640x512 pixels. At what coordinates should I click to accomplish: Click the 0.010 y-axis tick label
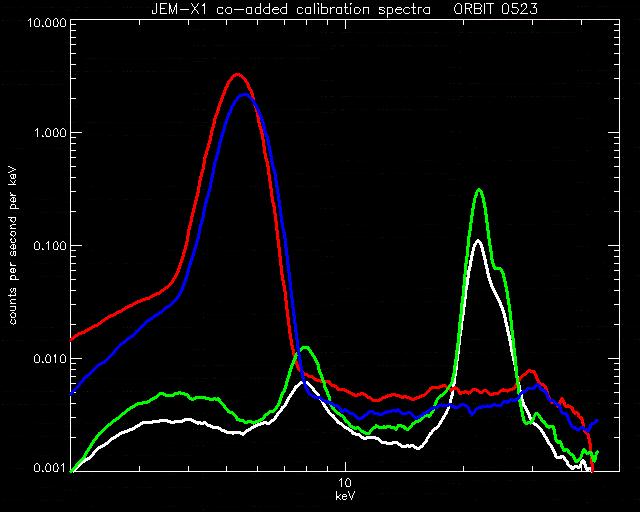pyautogui.click(x=50, y=359)
